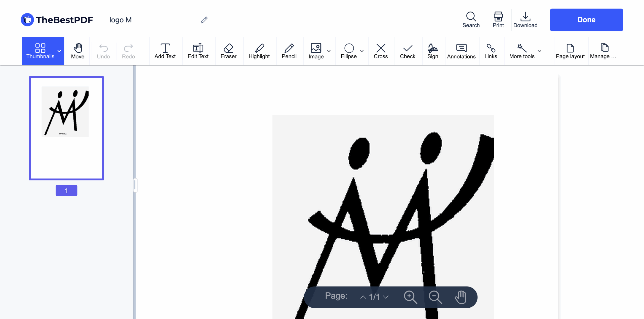Click the rename pencil icon beside logo M
The height and width of the screenshot is (319, 644).
pyautogui.click(x=204, y=20)
